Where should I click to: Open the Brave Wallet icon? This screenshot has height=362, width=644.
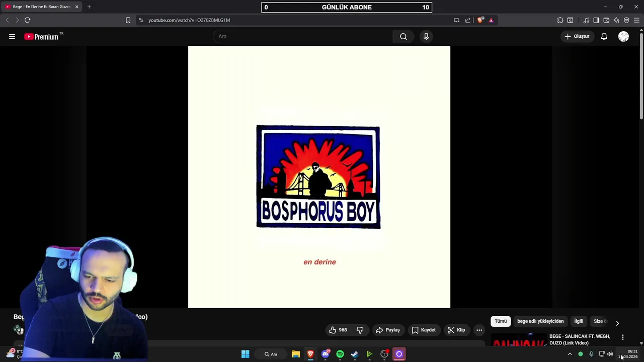pos(606,20)
